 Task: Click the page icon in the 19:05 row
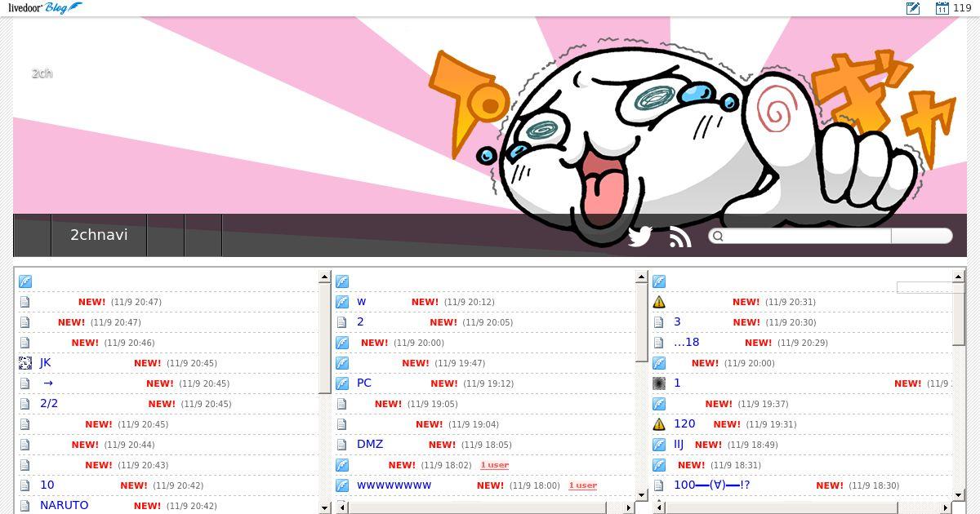pos(341,404)
